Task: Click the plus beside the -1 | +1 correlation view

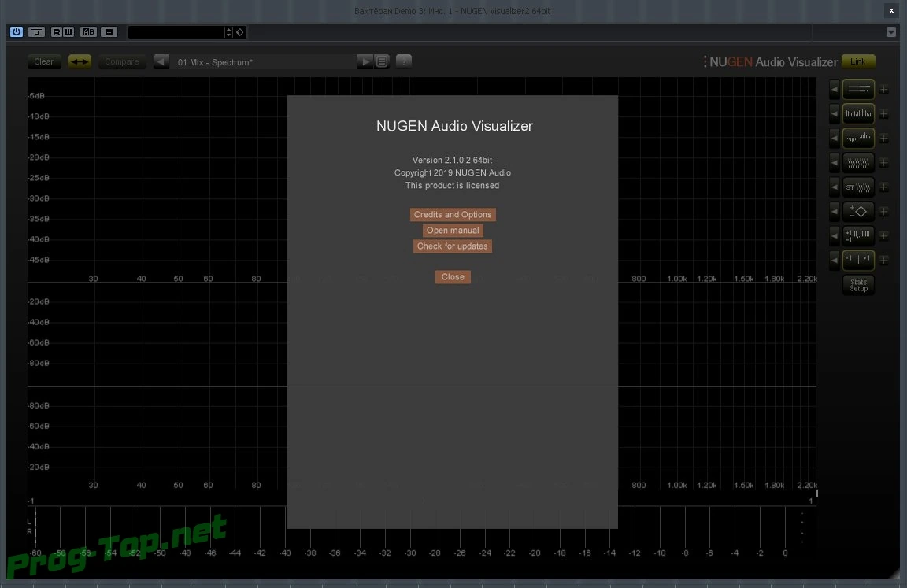Action: [x=884, y=261]
